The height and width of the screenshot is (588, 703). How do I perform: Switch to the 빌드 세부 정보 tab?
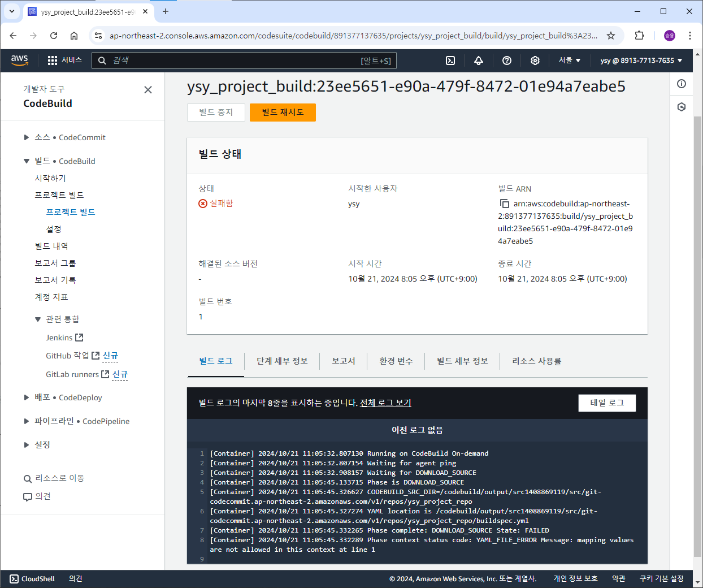click(462, 361)
